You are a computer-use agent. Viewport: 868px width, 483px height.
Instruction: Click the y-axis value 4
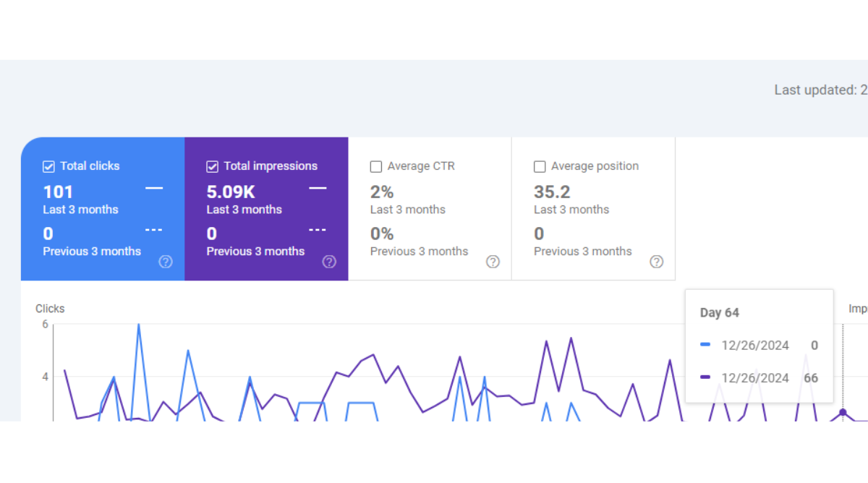(45, 377)
